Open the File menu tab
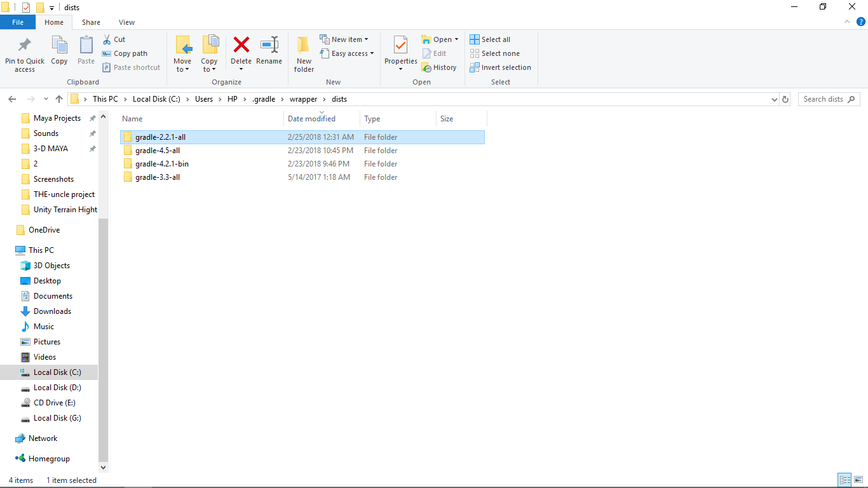 tap(18, 22)
